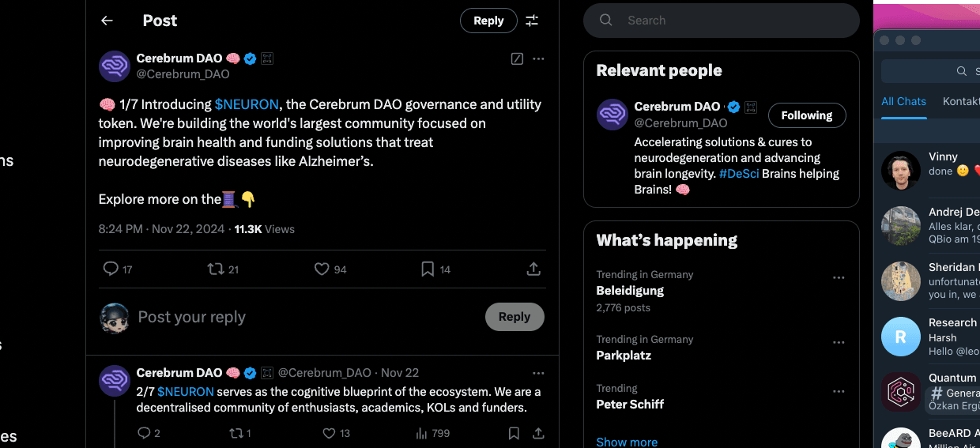
Task: Open the reply filter settings icon
Action: [532, 21]
